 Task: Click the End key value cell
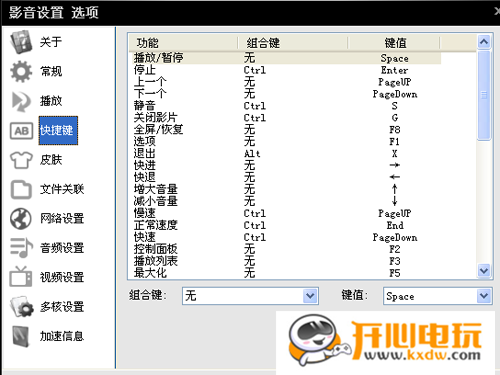point(395,225)
